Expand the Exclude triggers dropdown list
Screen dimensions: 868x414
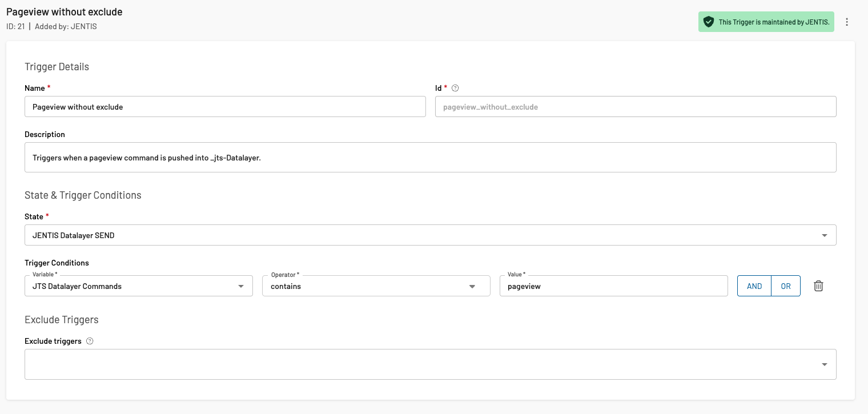tap(423, 364)
